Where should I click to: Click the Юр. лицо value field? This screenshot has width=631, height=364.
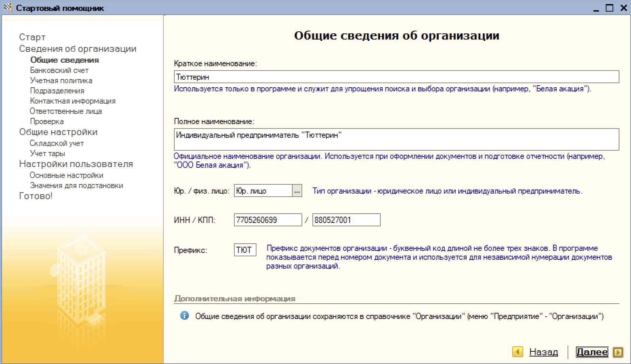click(x=263, y=191)
